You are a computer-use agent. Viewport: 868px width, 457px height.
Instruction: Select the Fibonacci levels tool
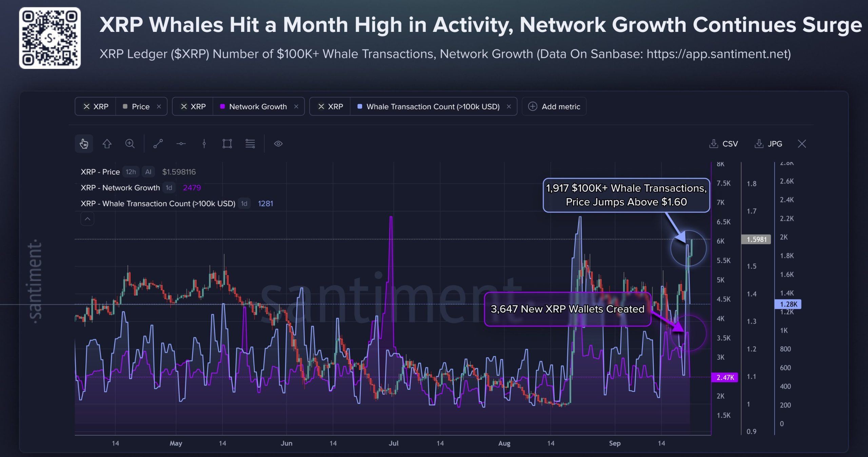(x=250, y=144)
